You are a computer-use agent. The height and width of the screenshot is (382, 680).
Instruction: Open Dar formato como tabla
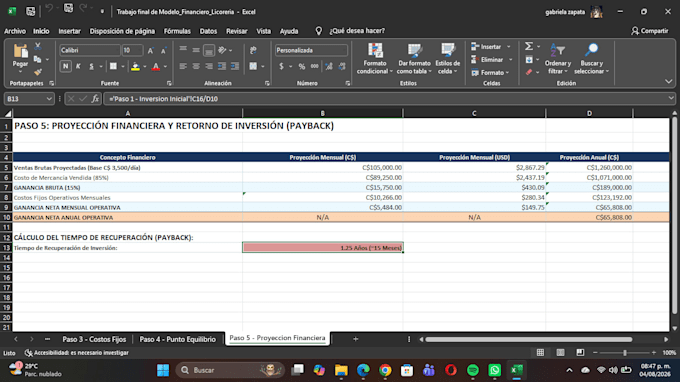(x=414, y=59)
